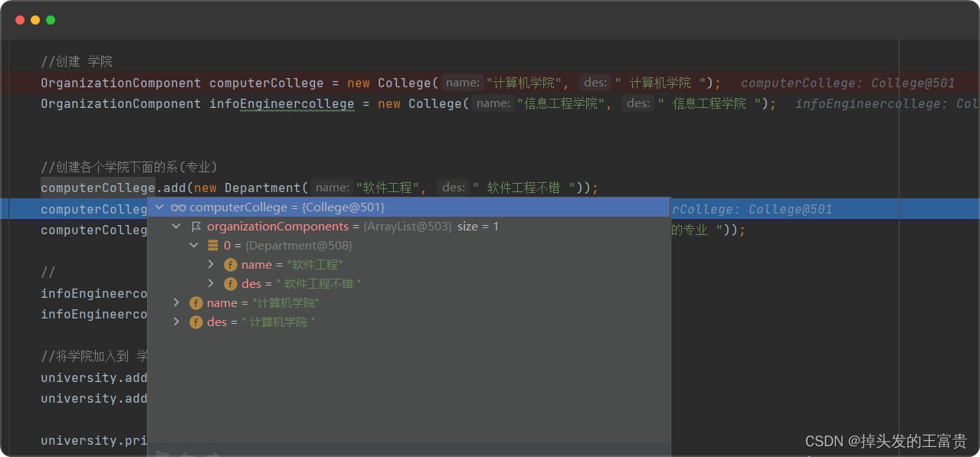Screen dimensions: 980x457
Task: Click the highlighted computerCollege before .add(new Department
Action: (x=98, y=188)
